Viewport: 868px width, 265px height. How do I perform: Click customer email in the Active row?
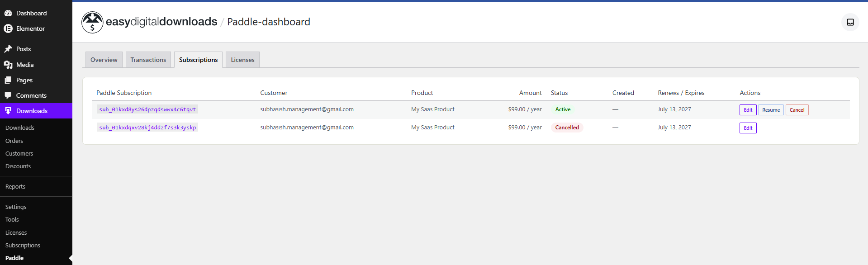(x=307, y=109)
